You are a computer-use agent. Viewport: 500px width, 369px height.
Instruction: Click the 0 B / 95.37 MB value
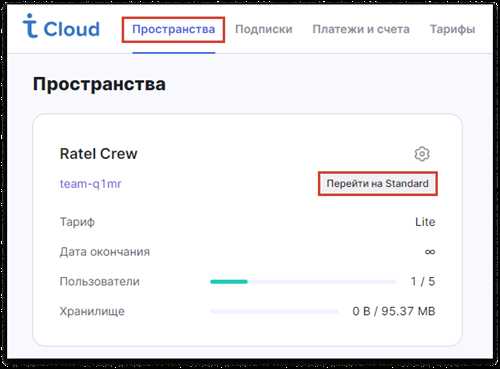pyautogui.click(x=394, y=311)
